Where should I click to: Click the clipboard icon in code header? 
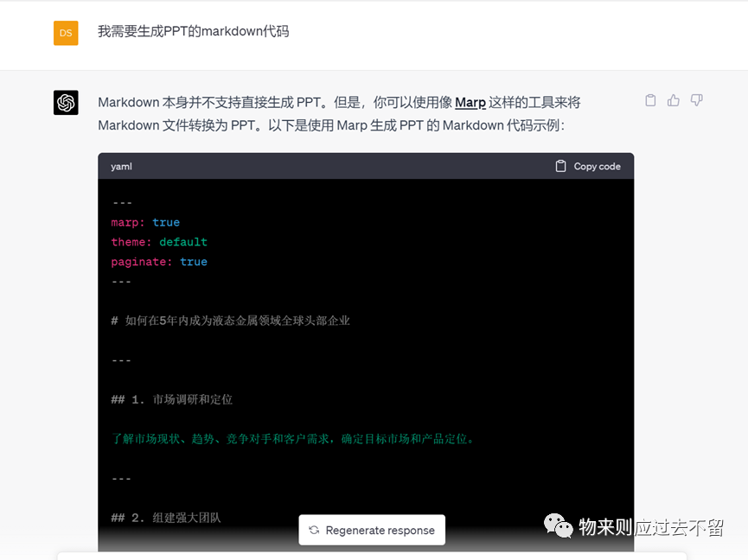tap(560, 166)
